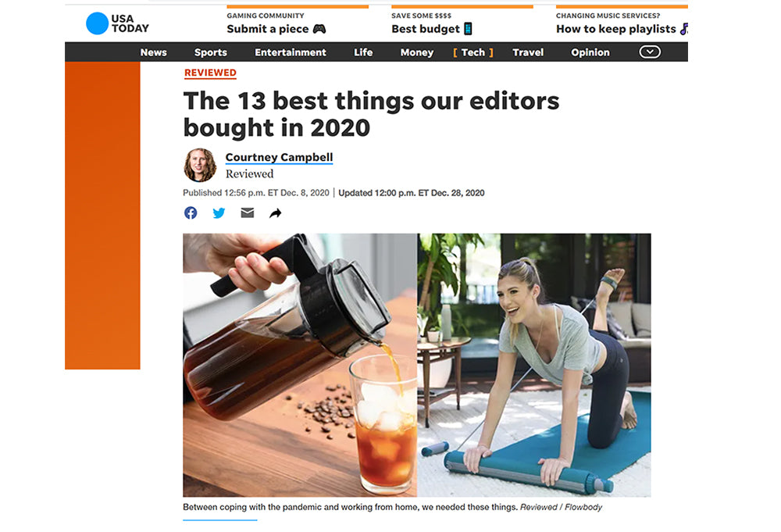
Task: Click the share arrow icon
Action: 276,213
